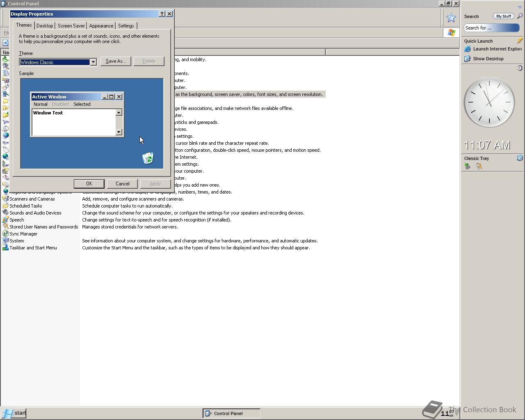This screenshot has width=525, height=420.
Task: Open the Theme dropdown showing Windows Classic
Action: (93, 62)
